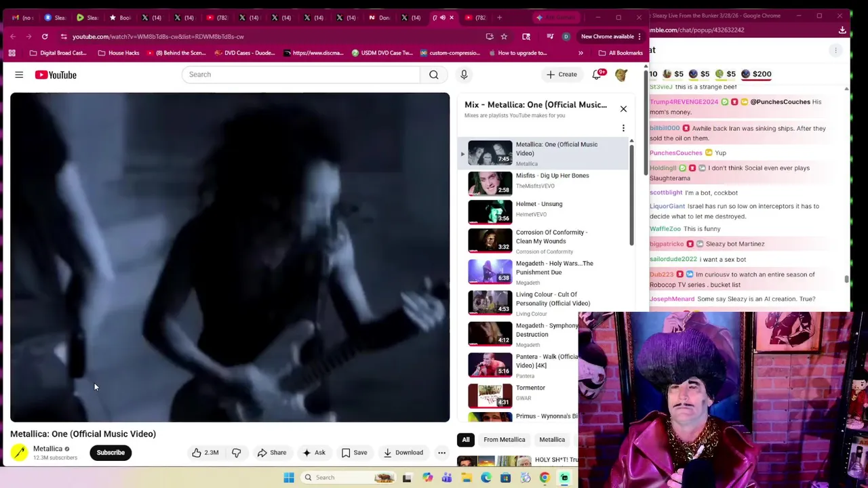This screenshot has width=868, height=488.
Task: Open House Hacks bookmark folder
Action: pyautogui.click(x=119, y=53)
